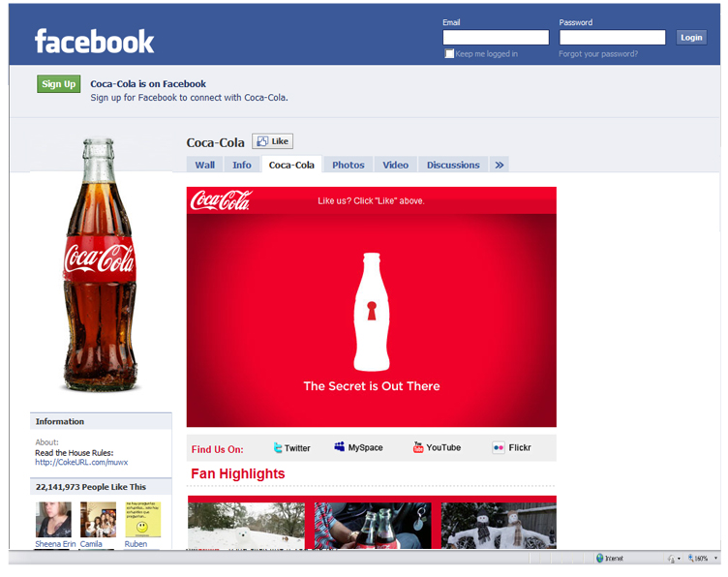The height and width of the screenshot is (577, 728).
Task: Click the Email input field
Action: coord(496,38)
